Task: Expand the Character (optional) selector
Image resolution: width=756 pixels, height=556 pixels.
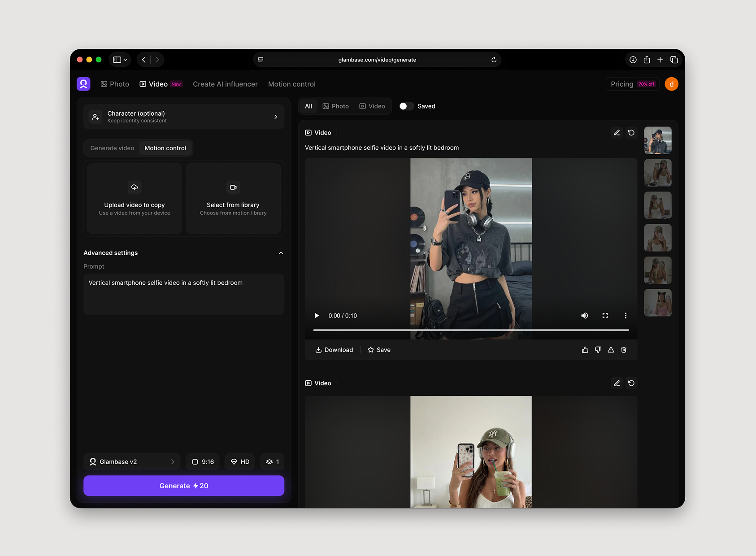Action: point(184,117)
